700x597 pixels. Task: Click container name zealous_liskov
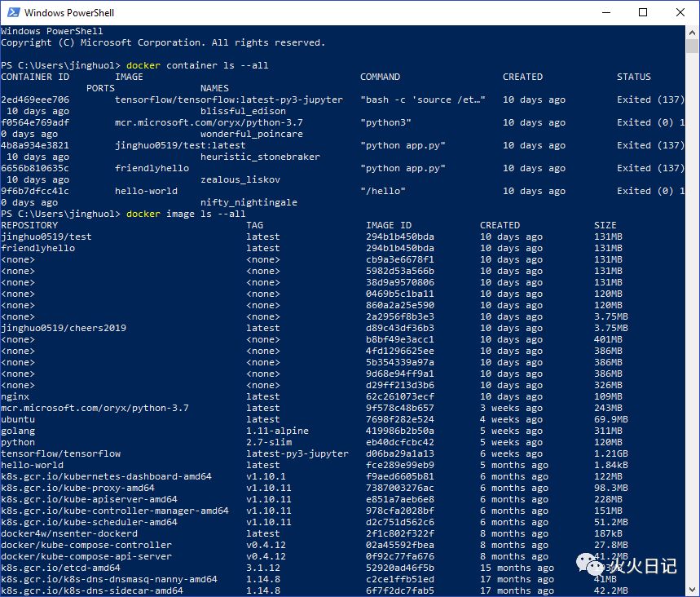tap(240, 179)
